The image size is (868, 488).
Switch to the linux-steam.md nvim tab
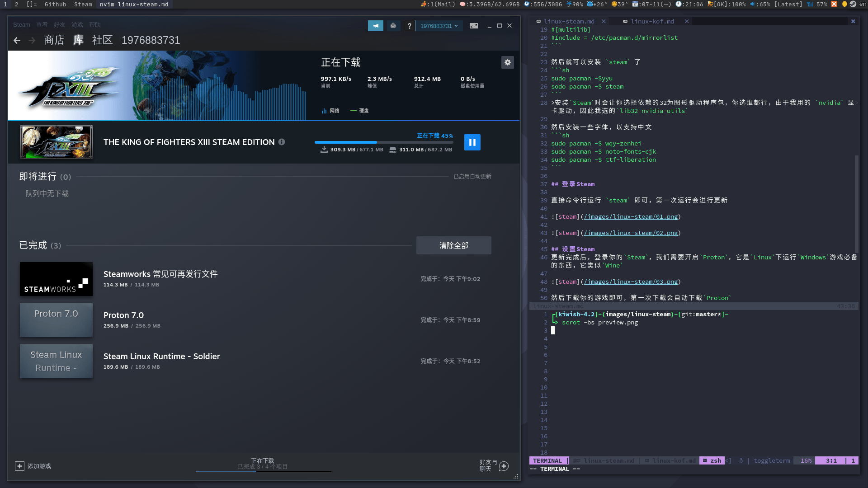(569, 21)
